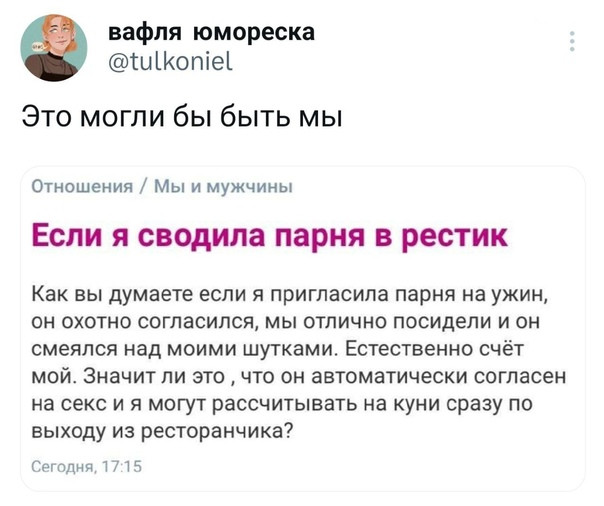Click the headline Если я сводила парня в рестик

point(270,237)
